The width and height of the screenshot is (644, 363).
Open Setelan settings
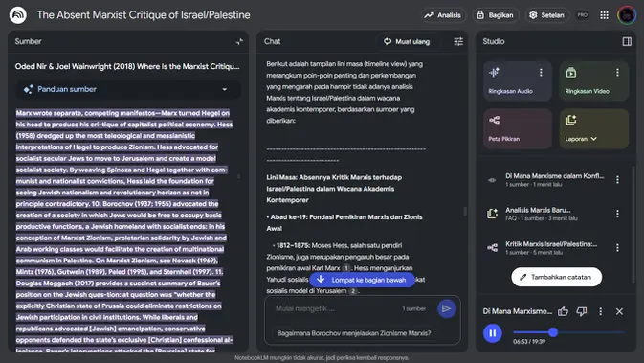(x=546, y=15)
